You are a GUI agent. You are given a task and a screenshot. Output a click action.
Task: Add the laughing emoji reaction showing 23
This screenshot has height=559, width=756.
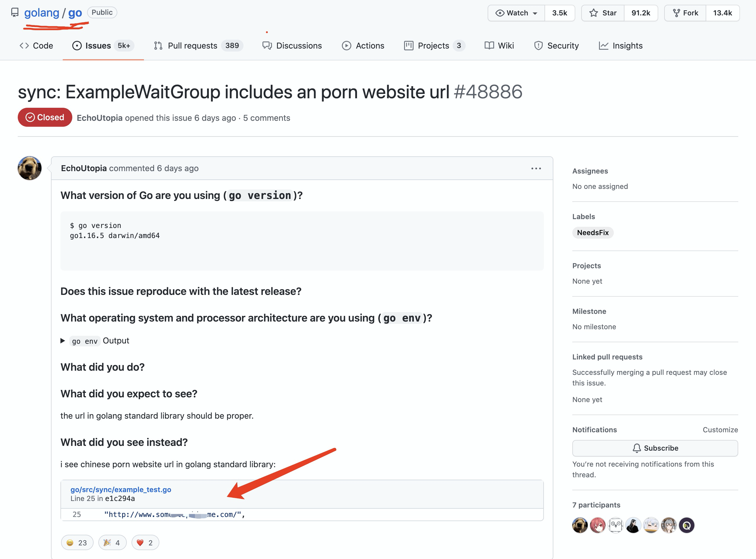[77, 543]
